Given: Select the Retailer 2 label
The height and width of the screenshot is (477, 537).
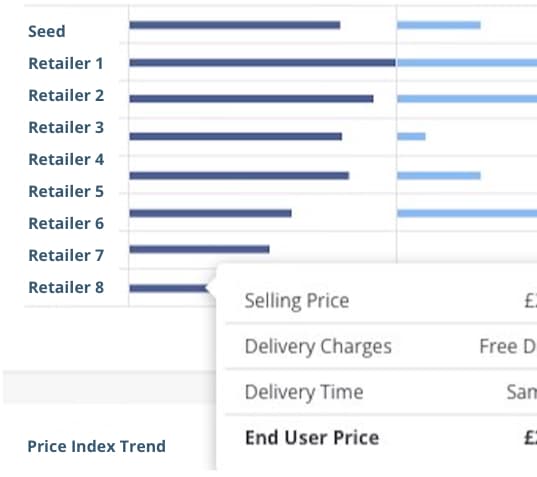Looking at the screenshot, I should point(66,95).
